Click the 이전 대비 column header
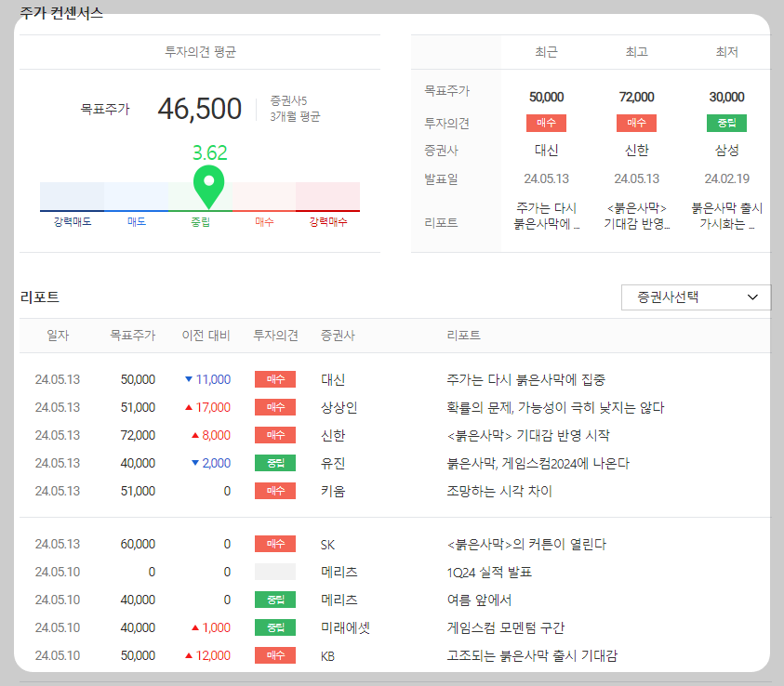Image resolution: width=784 pixels, height=686 pixels. tap(206, 336)
